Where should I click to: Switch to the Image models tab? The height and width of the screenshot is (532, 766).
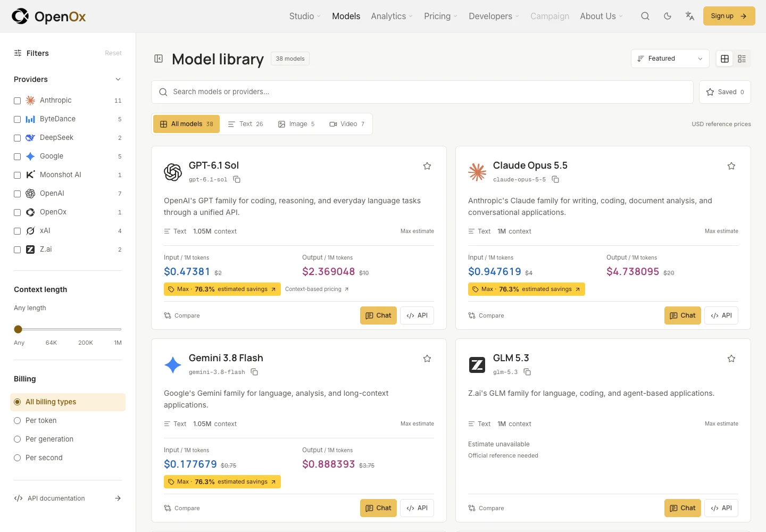296,124
